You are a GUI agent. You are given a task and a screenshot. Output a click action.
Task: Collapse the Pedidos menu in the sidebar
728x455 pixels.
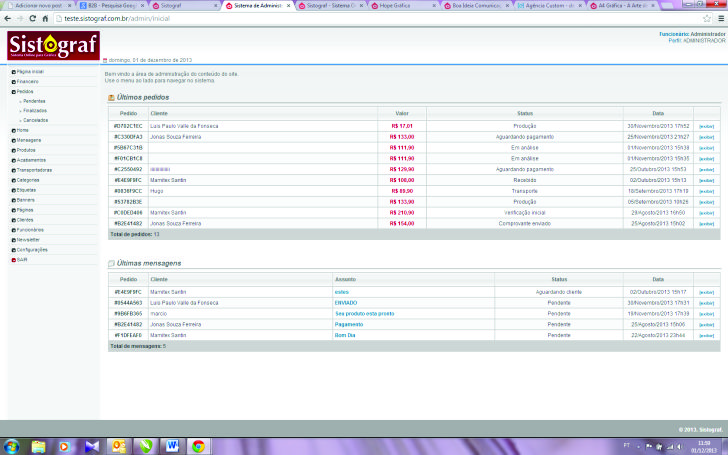click(x=24, y=91)
